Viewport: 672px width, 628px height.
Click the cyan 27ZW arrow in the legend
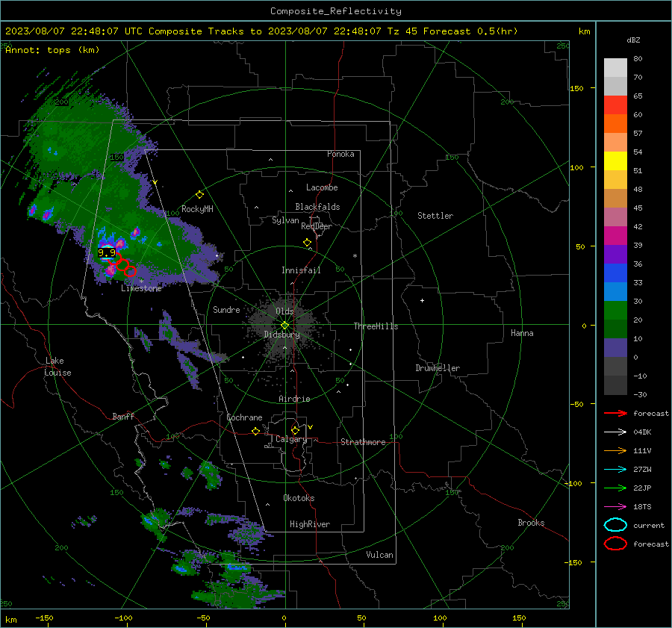point(615,470)
